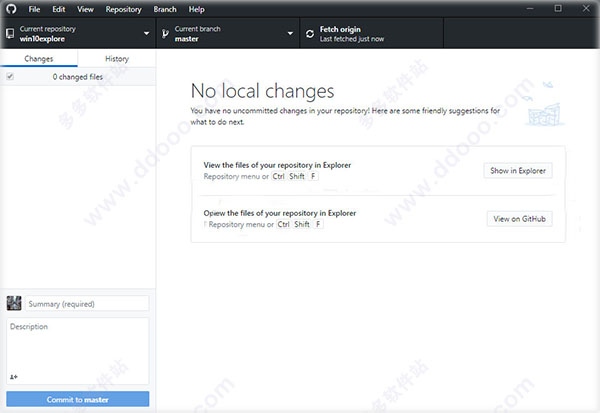The image size is (600, 413).
Task: Open the View menu
Action: (x=85, y=9)
